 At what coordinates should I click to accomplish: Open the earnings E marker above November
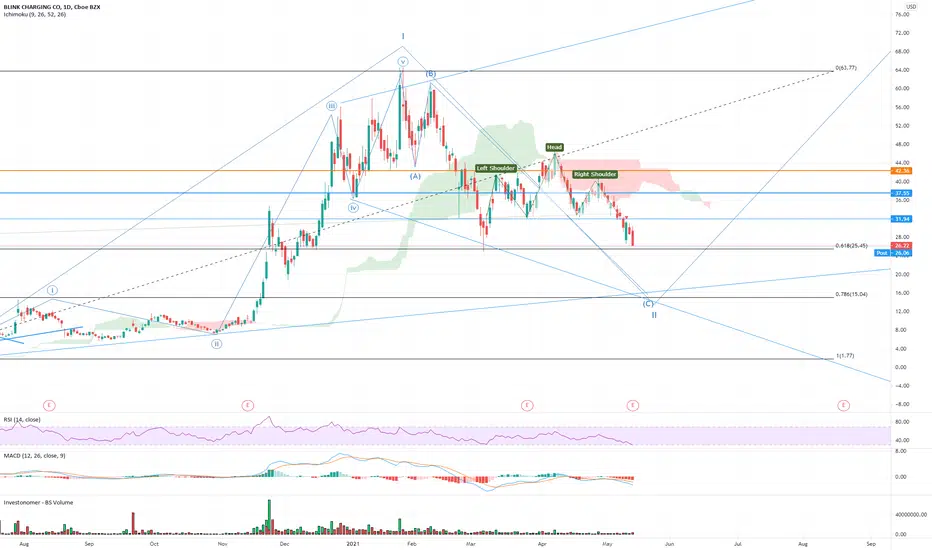[247, 406]
